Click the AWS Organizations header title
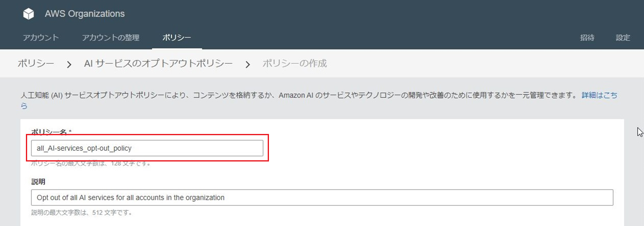The height and width of the screenshot is (226, 644). click(85, 14)
